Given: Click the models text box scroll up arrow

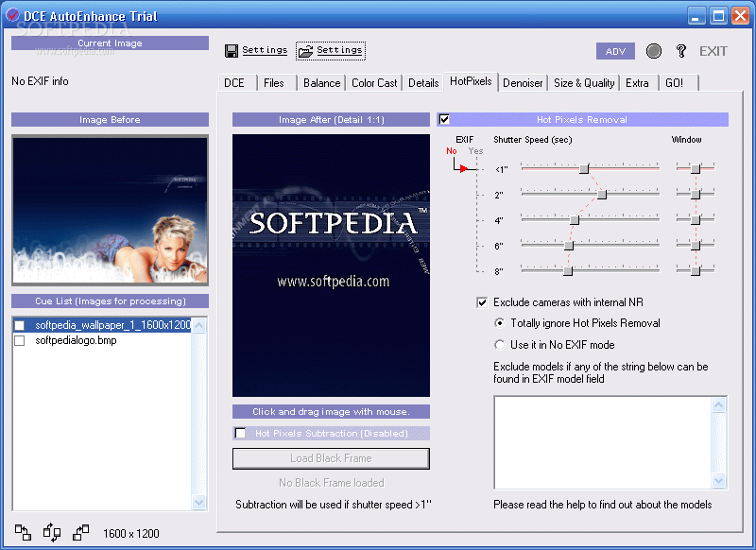Looking at the screenshot, I should tap(718, 404).
